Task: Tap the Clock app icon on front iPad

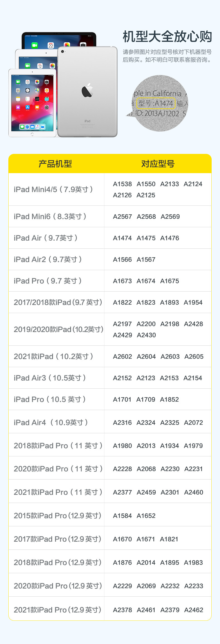Action: (x=28, y=90)
